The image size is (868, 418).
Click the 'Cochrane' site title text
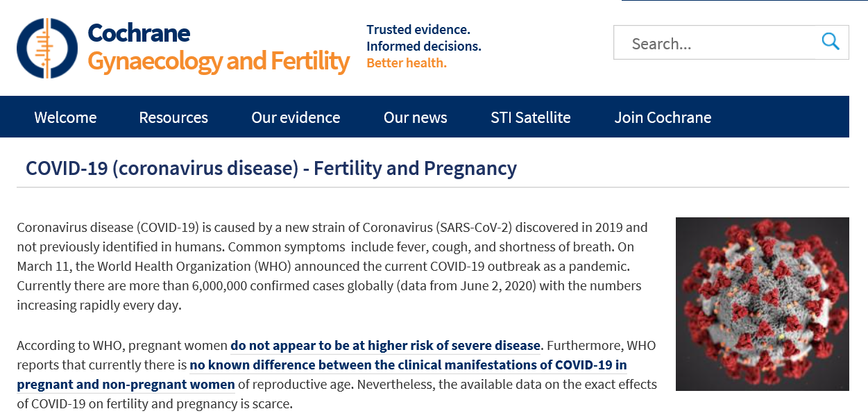(x=139, y=32)
